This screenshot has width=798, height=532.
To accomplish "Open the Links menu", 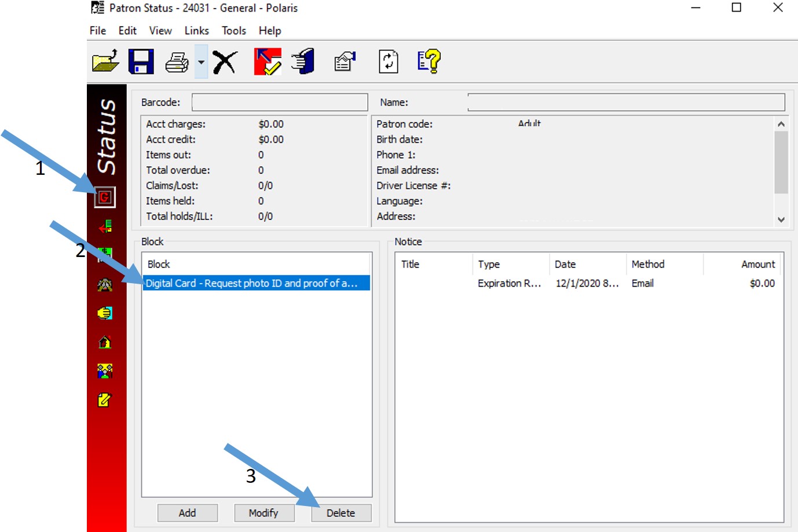I will point(197,31).
